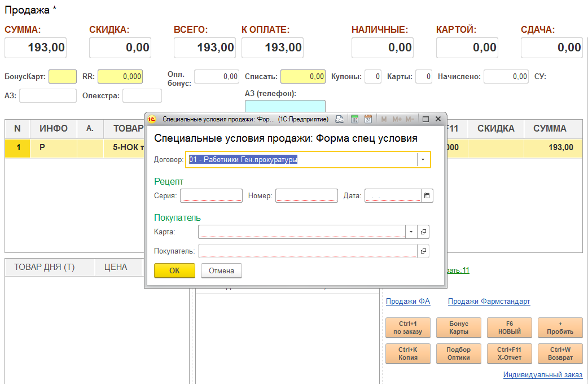This screenshot has width=588, height=384.
Task: Click into the Номер input field
Action: pos(306,196)
